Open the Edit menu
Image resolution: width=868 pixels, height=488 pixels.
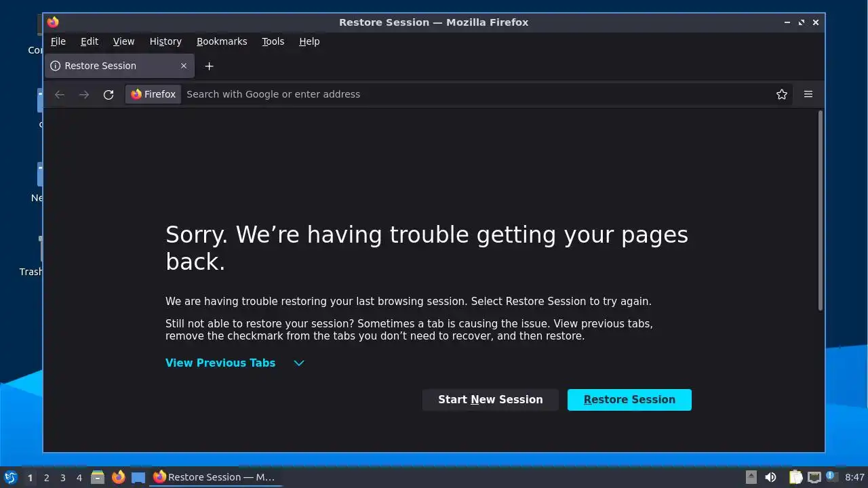point(90,41)
